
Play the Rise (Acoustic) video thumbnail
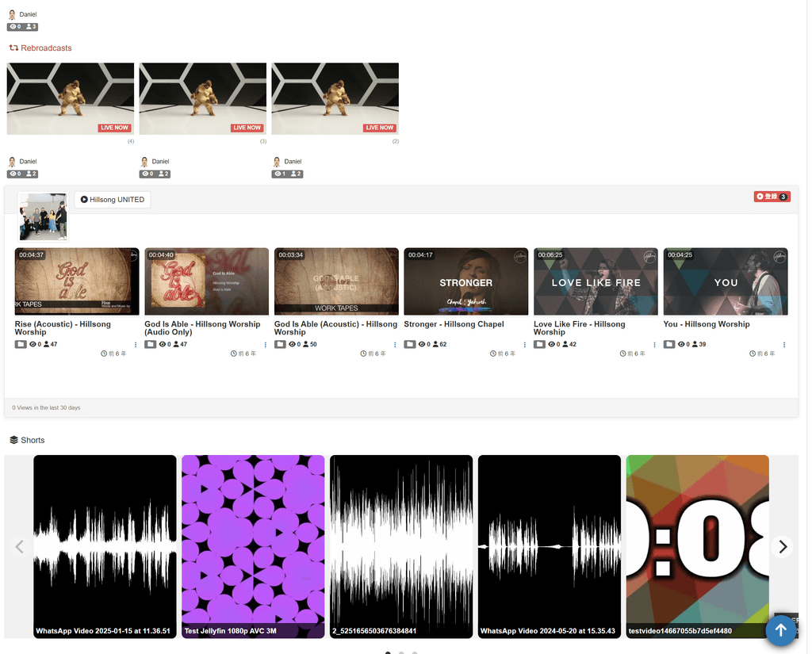[77, 281]
